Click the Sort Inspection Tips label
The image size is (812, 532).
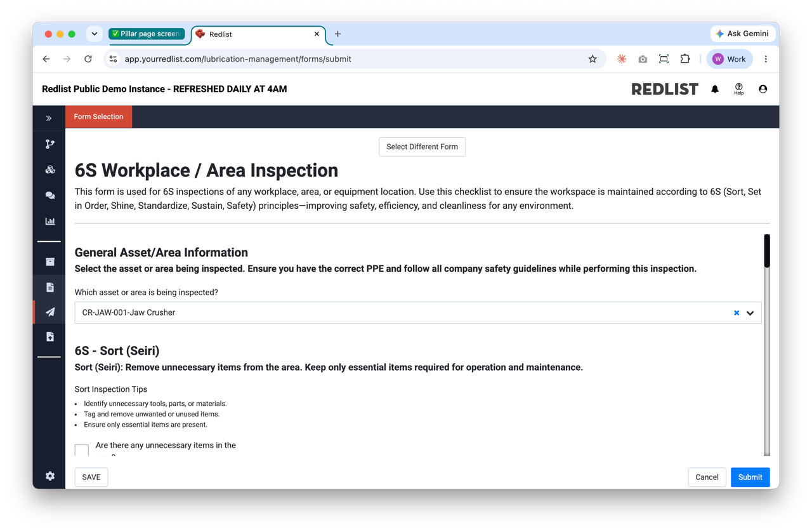click(111, 389)
